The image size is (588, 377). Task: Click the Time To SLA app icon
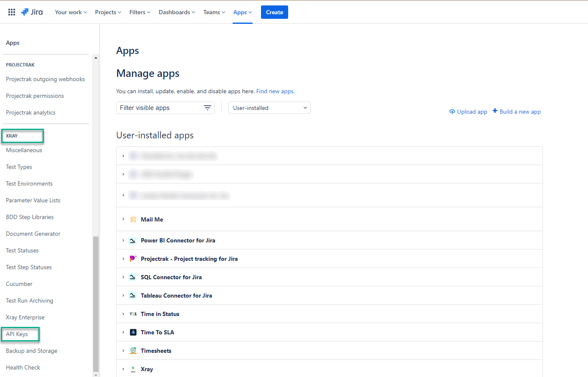click(x=133, y=332)
